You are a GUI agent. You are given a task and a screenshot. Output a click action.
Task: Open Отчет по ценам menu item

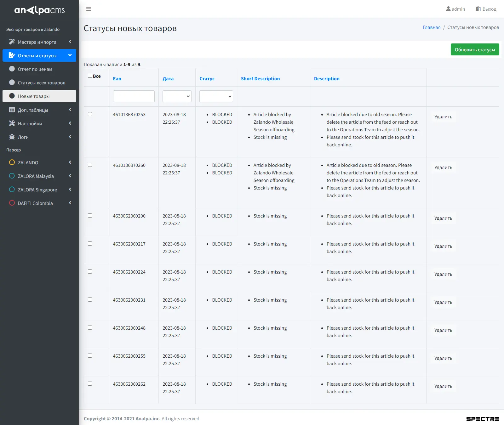tap(35, 69)
